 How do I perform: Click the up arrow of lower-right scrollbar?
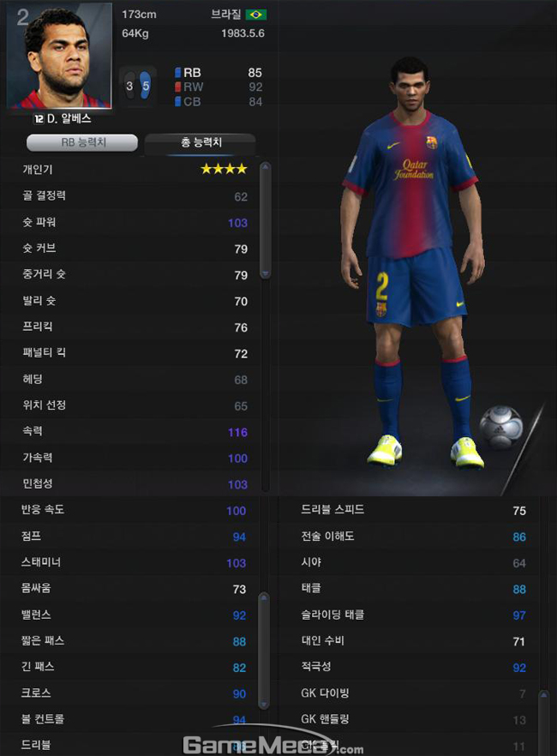coord(544,695)
